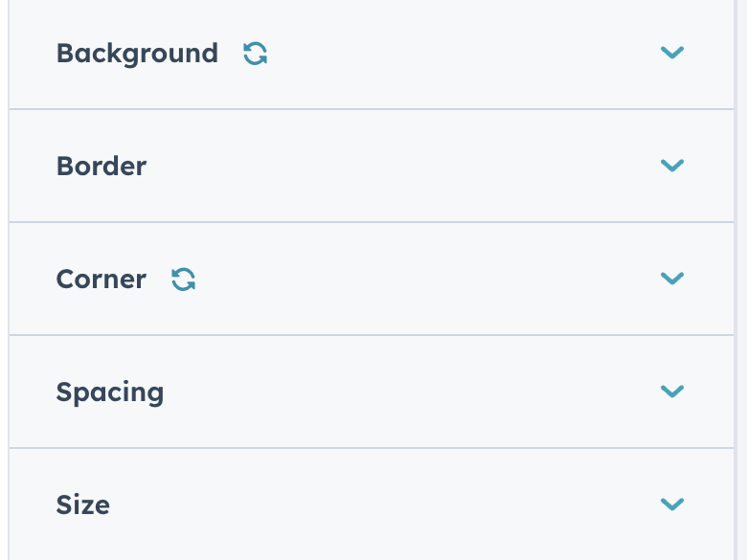Image resolution: width=747 pixels, height=560 pixels.
Task: Click the Size label text
Action: click(83, 505)
